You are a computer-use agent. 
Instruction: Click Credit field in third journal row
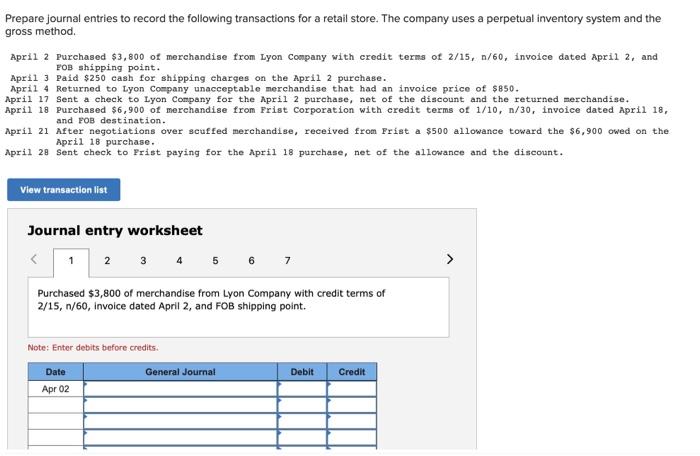(x=352, y=421)
